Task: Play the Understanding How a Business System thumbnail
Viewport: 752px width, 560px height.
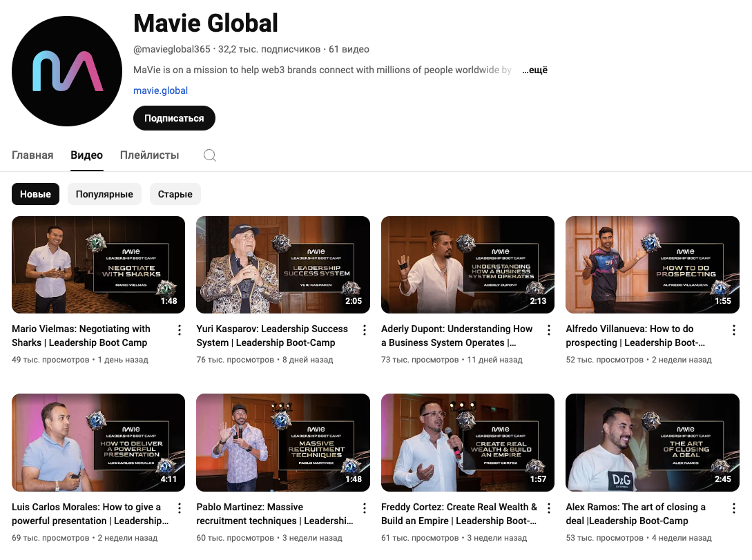Action: pyautogui.click(x=467, y=264)
